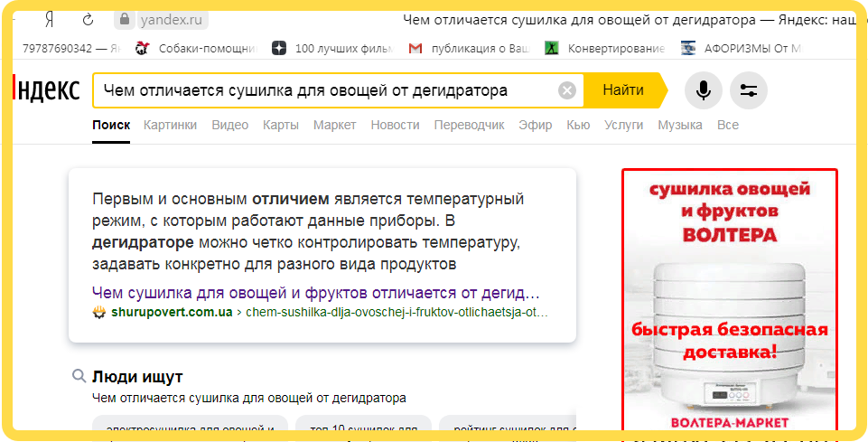Open the Собаки-помощники bookmark
This screenshot has width=868, height=442.
[197, 48]
